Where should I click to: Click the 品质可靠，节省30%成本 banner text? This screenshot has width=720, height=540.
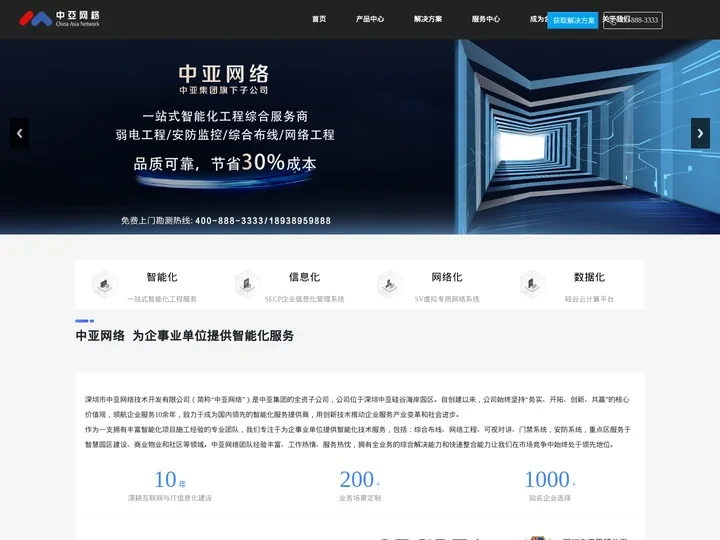pyautogui.click(x=225, y=163)
